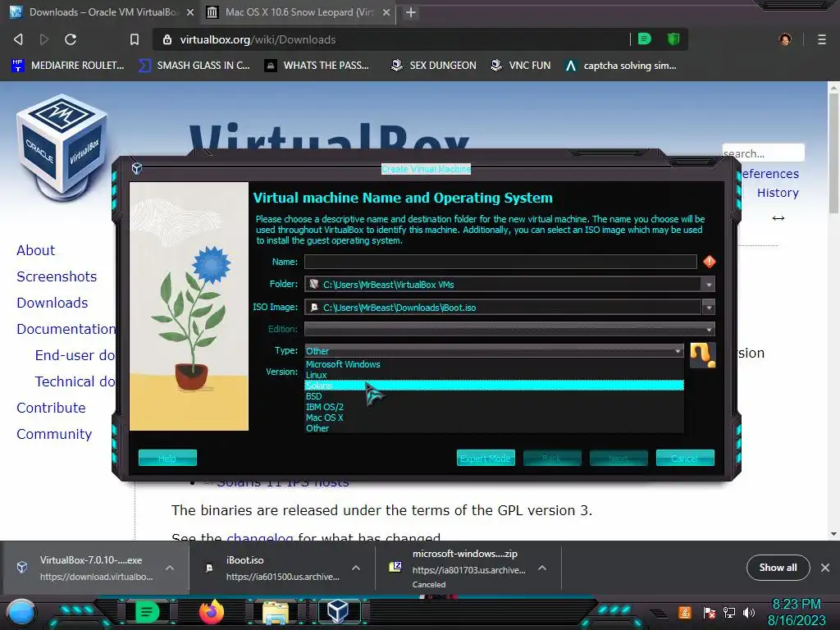Click the VirtualBox icon in dialog title bar
840x630 pixels.
pos(137,169)
